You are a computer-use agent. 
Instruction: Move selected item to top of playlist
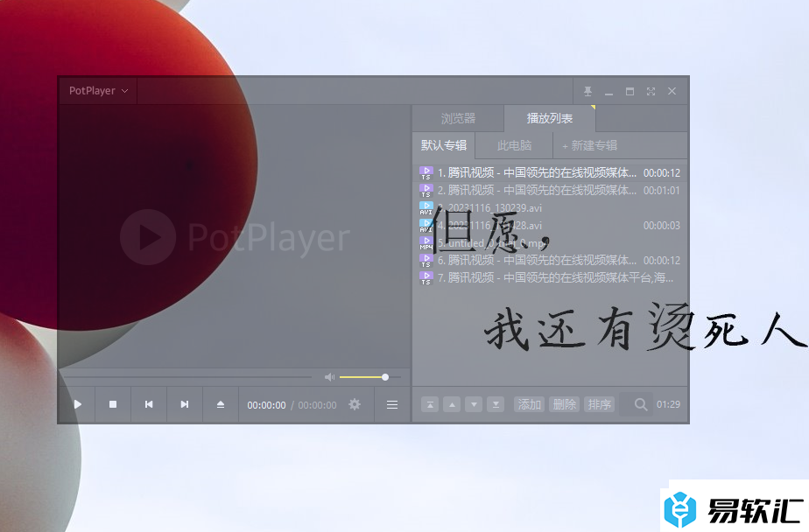[430, 404]
